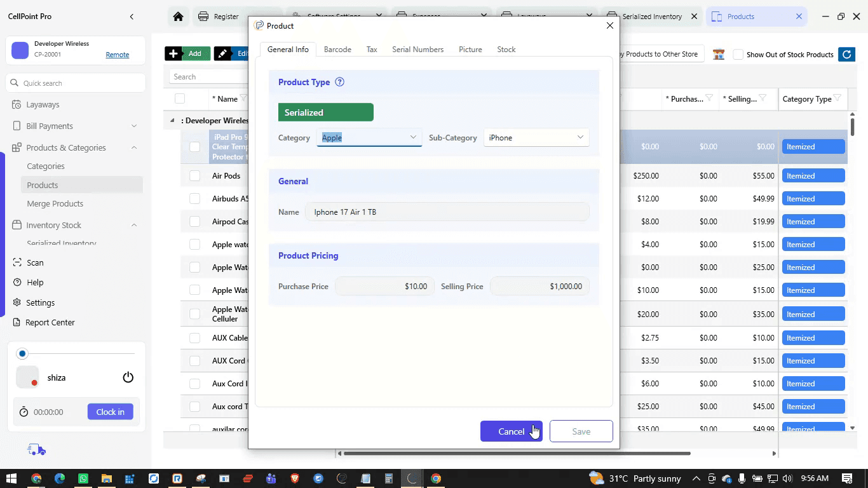This screenshot has height=488, width=868.
Task: Cancel the Product dialog
Action: (512, 431)
